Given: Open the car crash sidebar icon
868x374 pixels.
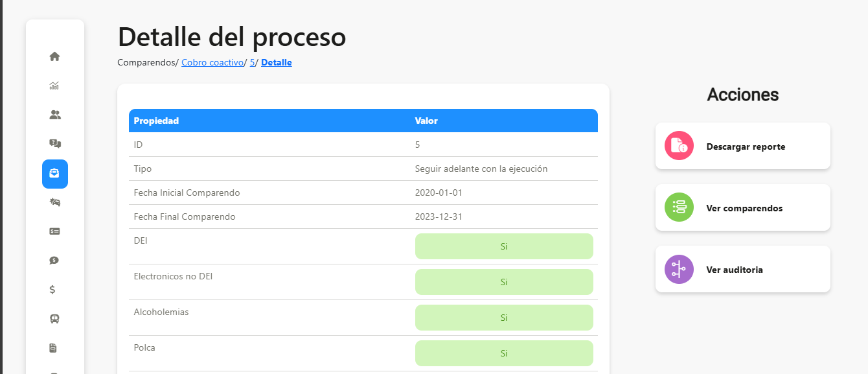Looking at the screenshot, I should click(54, 202).
